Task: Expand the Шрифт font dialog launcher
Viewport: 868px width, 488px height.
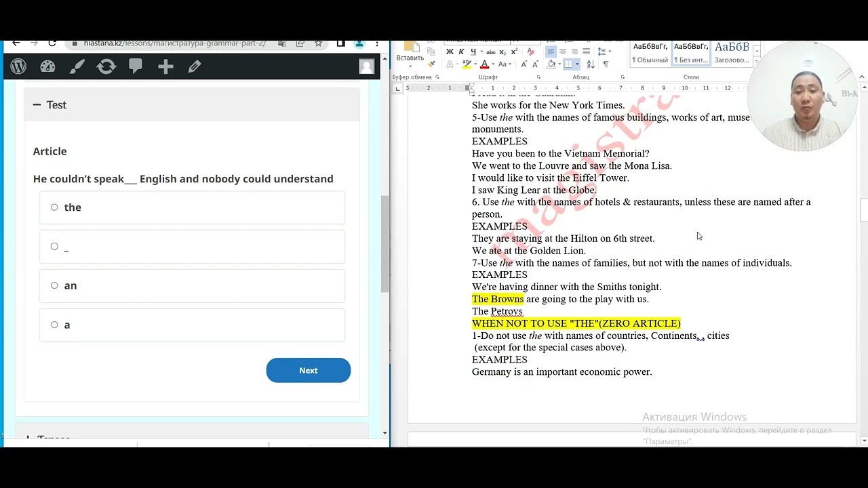Action: coord(538,77)
